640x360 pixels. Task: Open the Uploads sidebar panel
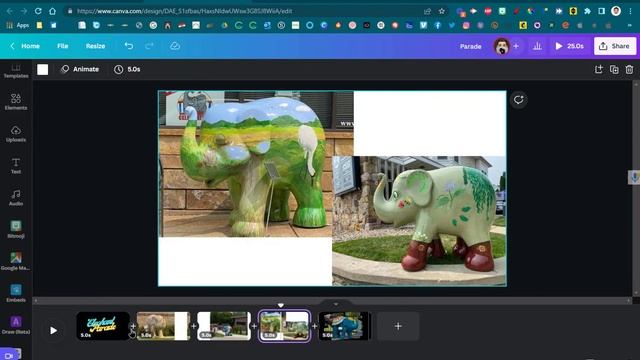coord(16,134)
